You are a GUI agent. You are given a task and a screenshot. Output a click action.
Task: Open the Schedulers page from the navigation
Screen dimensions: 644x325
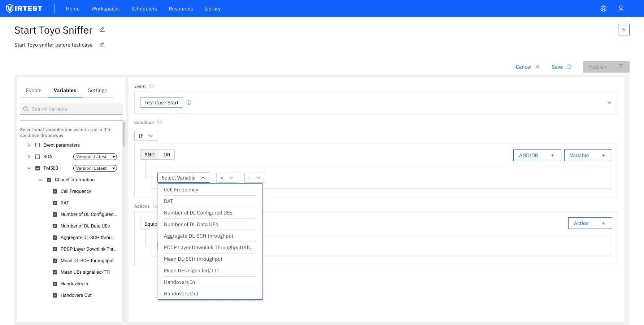144,9
